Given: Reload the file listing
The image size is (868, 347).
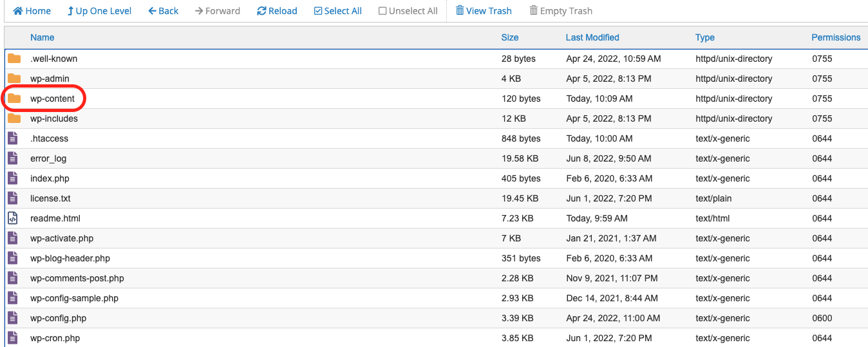Looking at the screenshot, I should coord(277,11).
